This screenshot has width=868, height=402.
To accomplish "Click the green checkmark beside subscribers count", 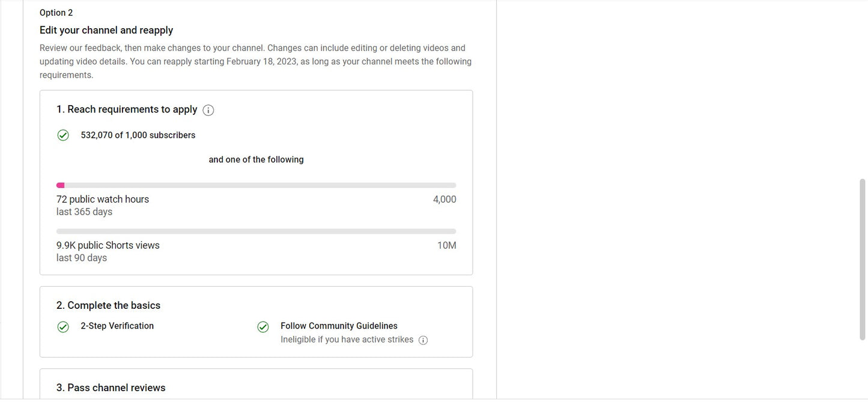I will [x=63, y=135].
